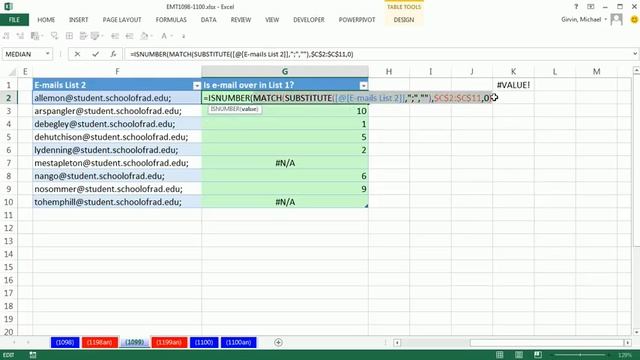Switch to the DEVELOPER ribbon tab

click(309, 20)
